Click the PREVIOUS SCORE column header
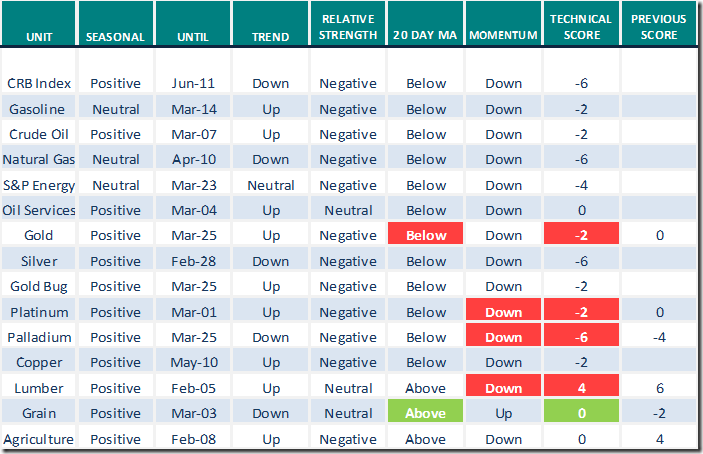 [660, 28]
